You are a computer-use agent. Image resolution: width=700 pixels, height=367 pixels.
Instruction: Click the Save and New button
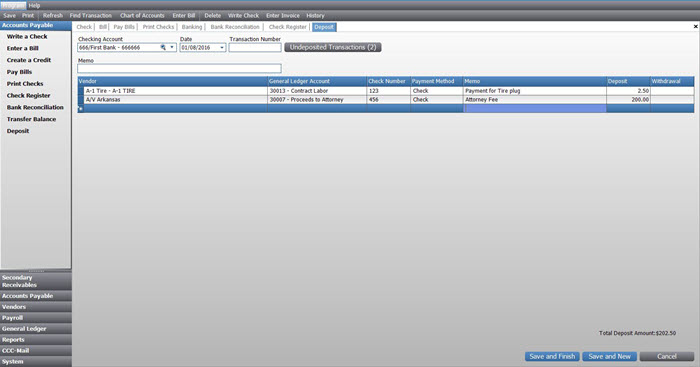pos(609,356)
